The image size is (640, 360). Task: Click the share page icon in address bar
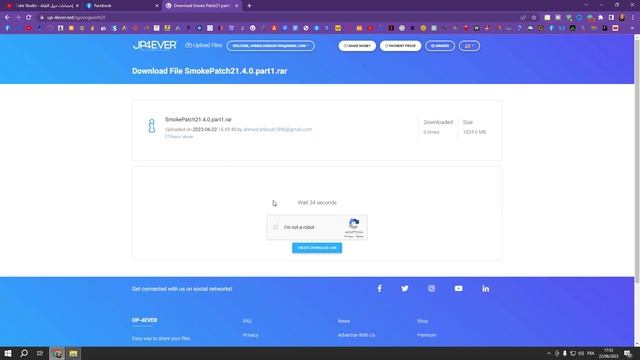tap(523, 18)
